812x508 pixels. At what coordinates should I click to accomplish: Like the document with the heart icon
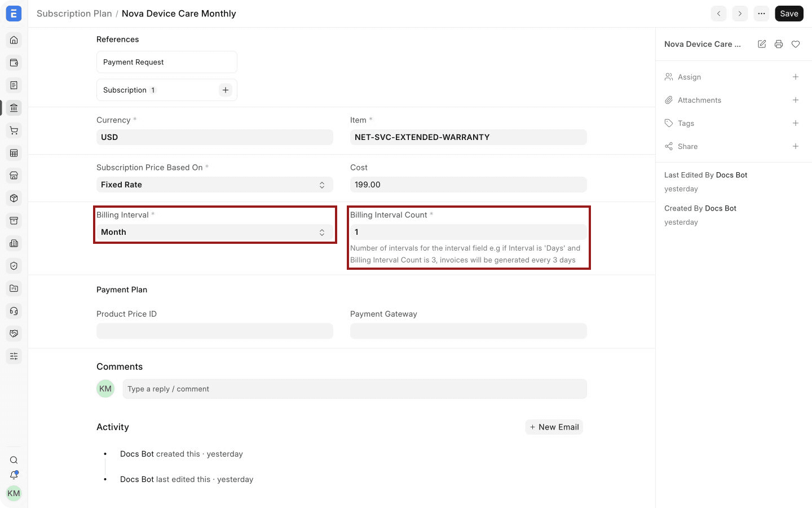(796, 44)
